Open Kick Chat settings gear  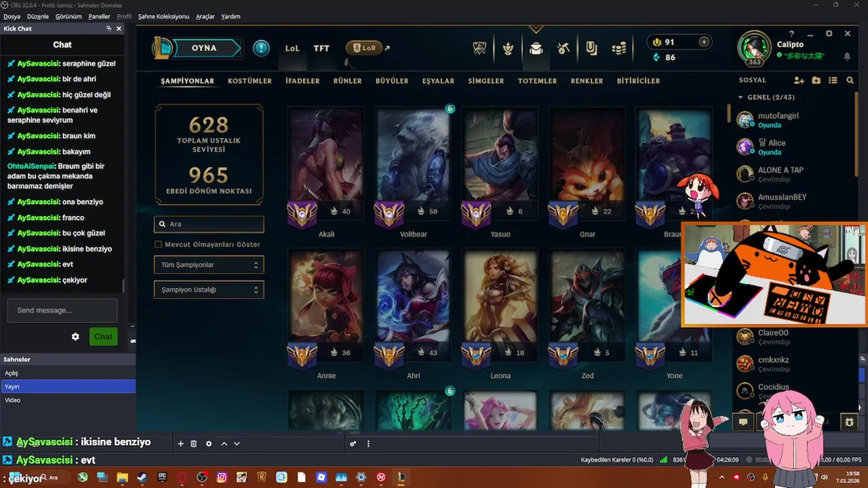[x=75, y=337]
